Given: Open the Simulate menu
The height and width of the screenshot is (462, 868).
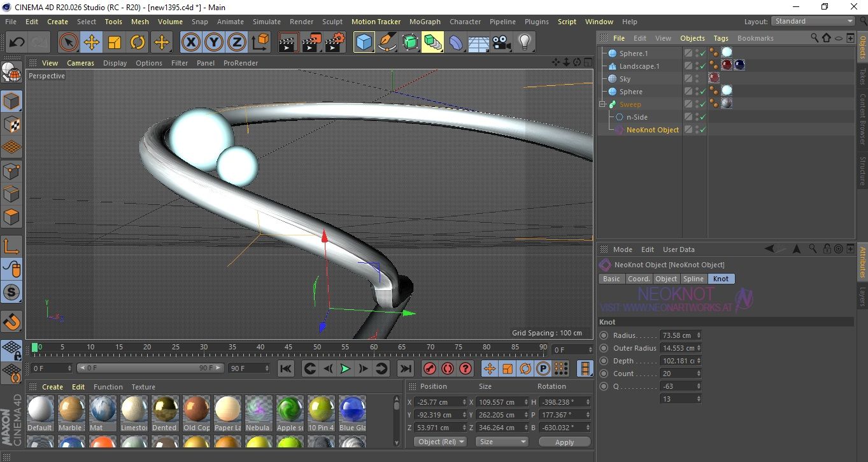Looking at the screenshot, I should pyautogui.click(x=267, y=22).
